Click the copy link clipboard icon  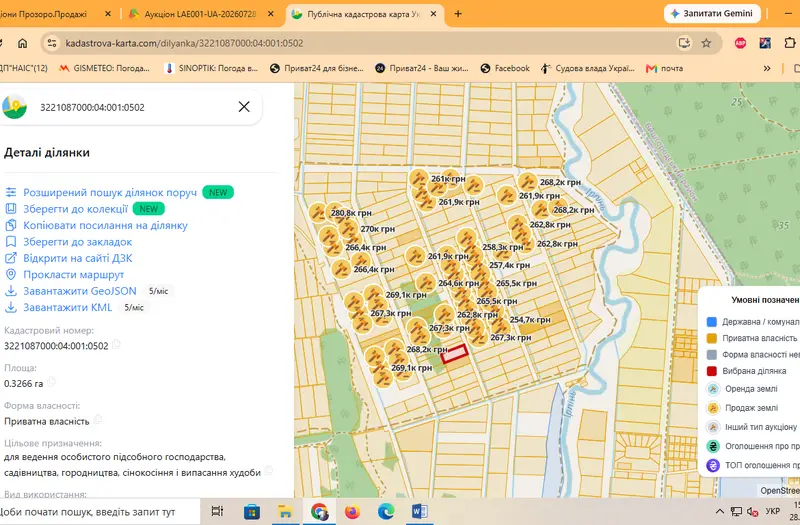(11, 225)
